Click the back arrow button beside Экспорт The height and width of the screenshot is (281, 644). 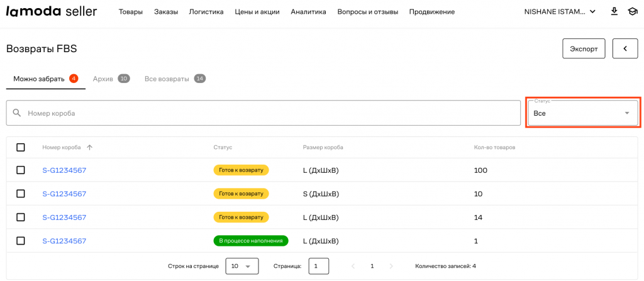tap(625, 48)
